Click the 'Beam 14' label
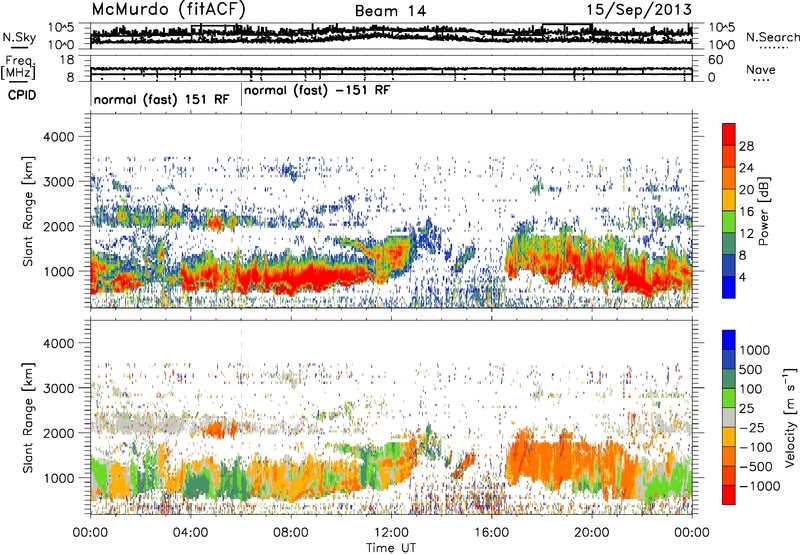Viewport: 800px width, 554px height. (390, 11)
